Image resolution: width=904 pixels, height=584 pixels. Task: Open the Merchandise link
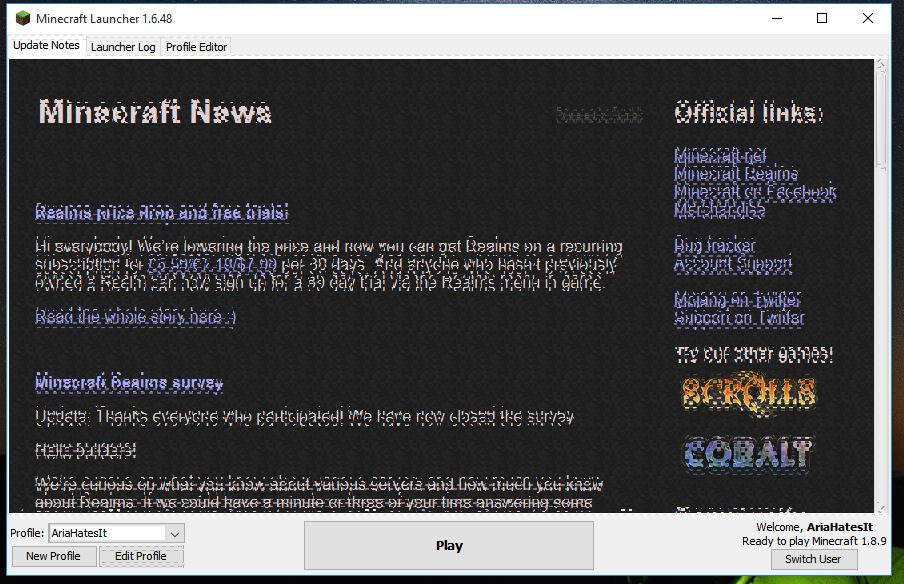(x=720, y=209)
